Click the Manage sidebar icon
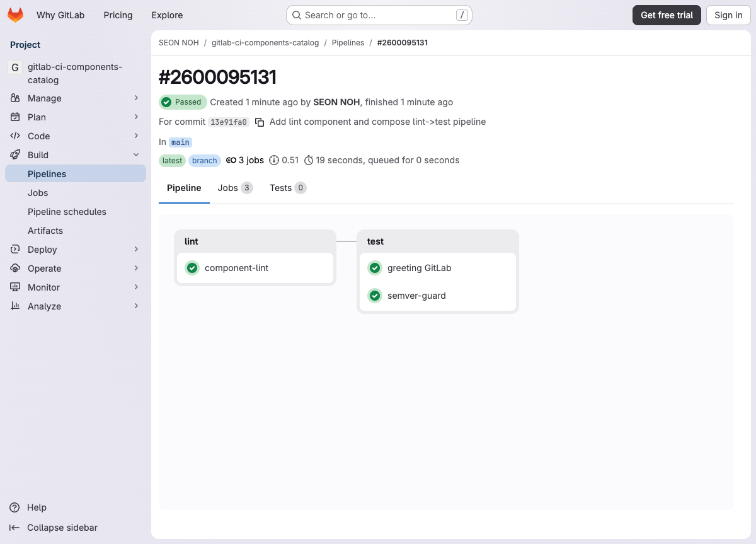This screenshot has height=544, width=756. click(x=15, y=98)
